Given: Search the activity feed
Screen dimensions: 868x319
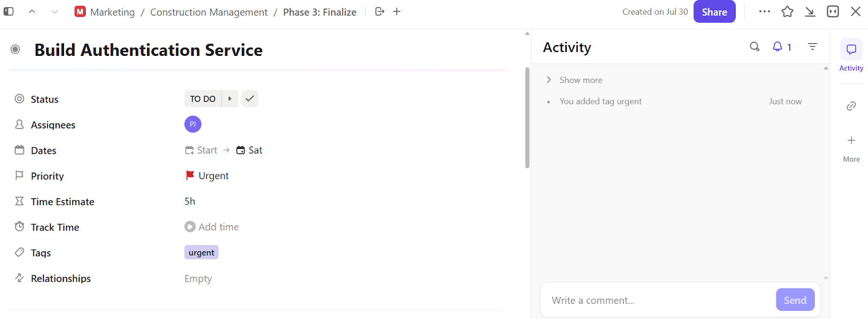Looking at the screenshot, I should (x=755, y=47).
